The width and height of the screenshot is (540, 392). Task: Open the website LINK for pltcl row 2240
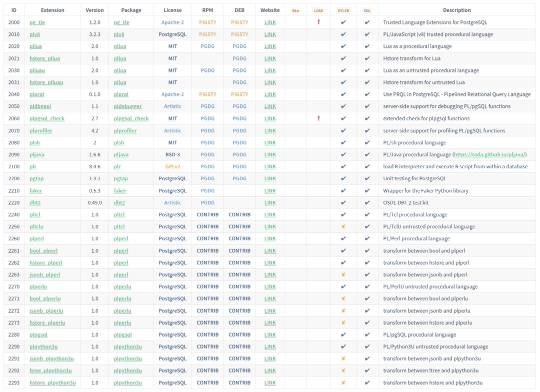tap(270, 215)
